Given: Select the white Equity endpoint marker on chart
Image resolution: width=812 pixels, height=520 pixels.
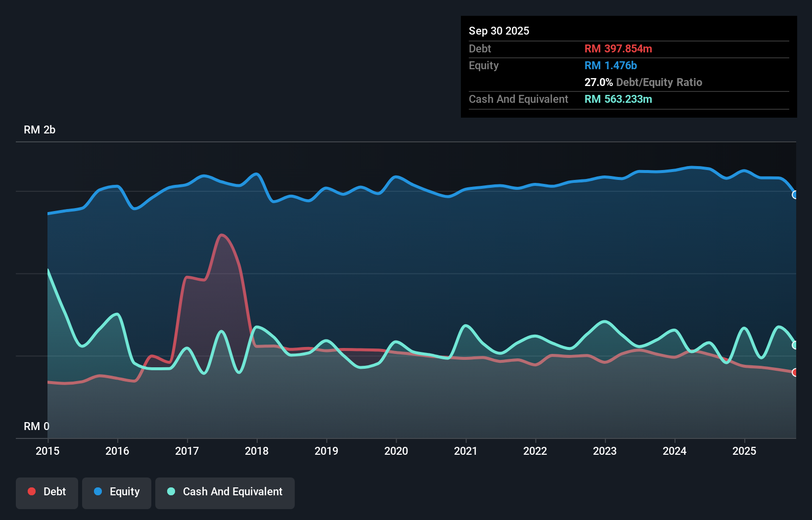Looking at the screenshot, I should (795, 195).
